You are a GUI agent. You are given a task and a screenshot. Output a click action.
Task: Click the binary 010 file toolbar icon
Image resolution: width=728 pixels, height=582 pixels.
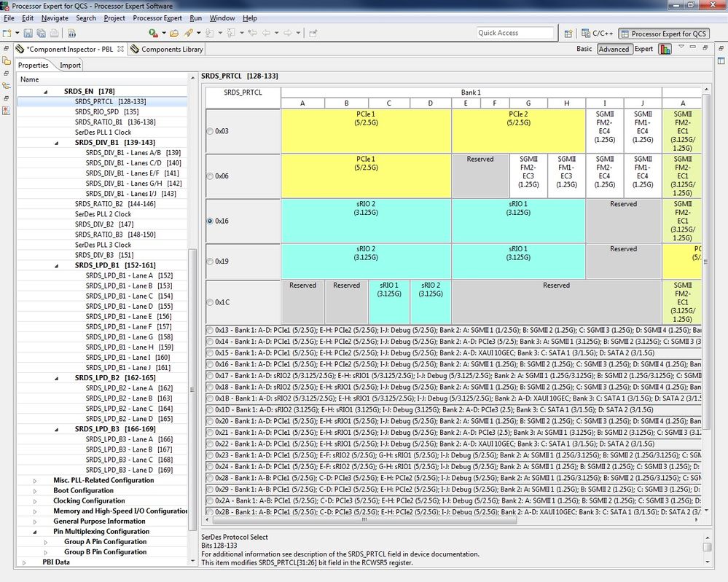71,33
